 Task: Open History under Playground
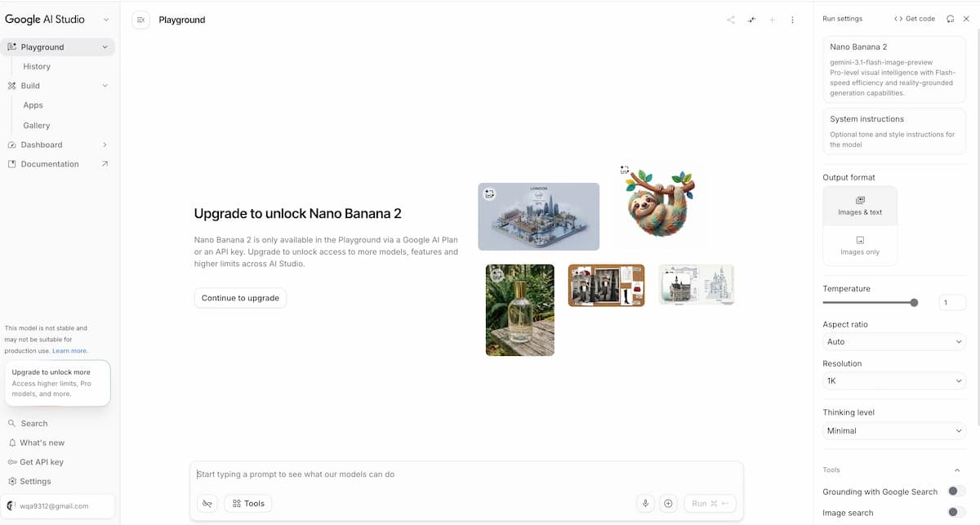(x=37, y=67)
